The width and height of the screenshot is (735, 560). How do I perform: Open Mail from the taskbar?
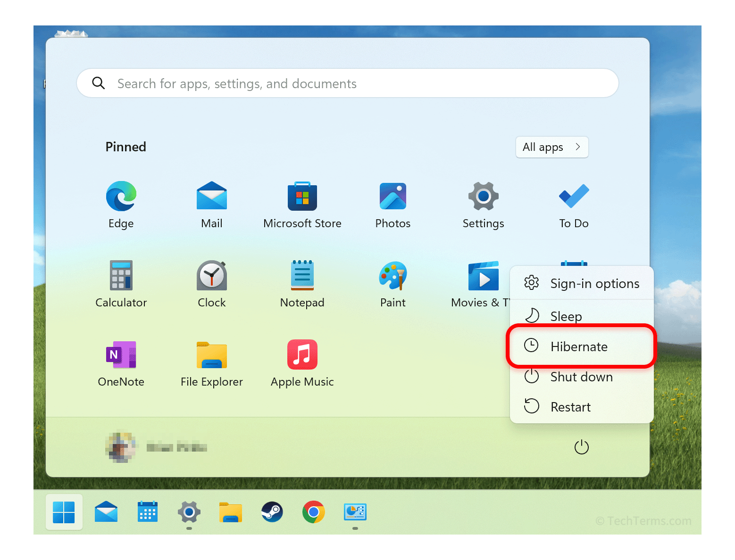tap(106, 512)
